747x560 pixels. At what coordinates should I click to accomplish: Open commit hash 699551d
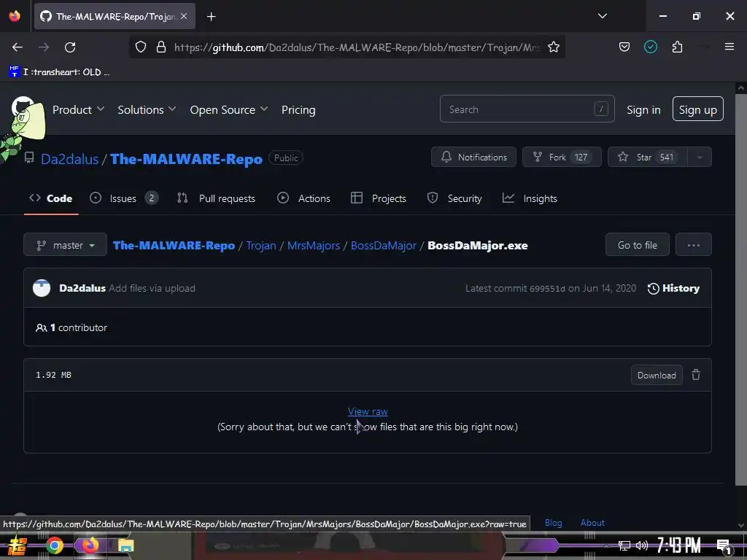(x=547, y=288)
